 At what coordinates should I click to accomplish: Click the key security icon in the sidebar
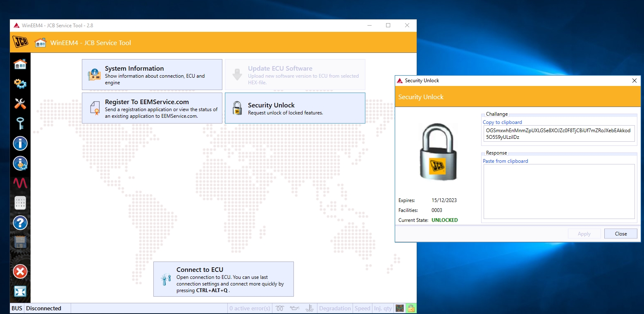[x=20, y=124]
